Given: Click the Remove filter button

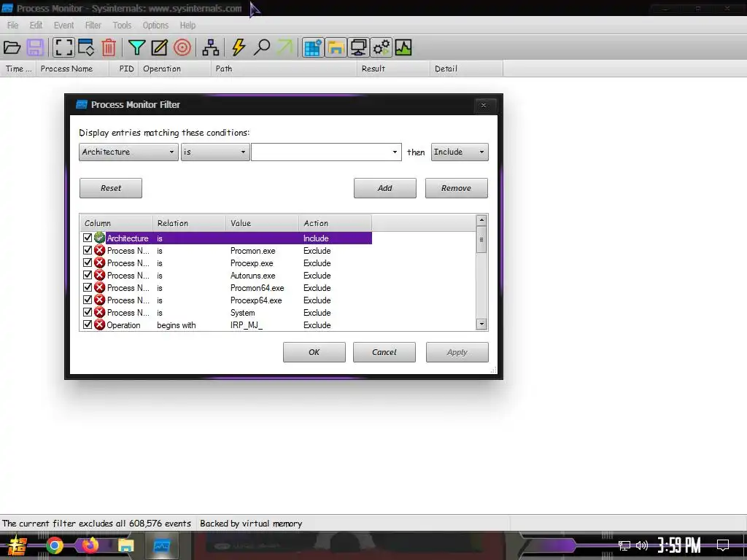Looking at the screenshot, I should pos(457,188).
